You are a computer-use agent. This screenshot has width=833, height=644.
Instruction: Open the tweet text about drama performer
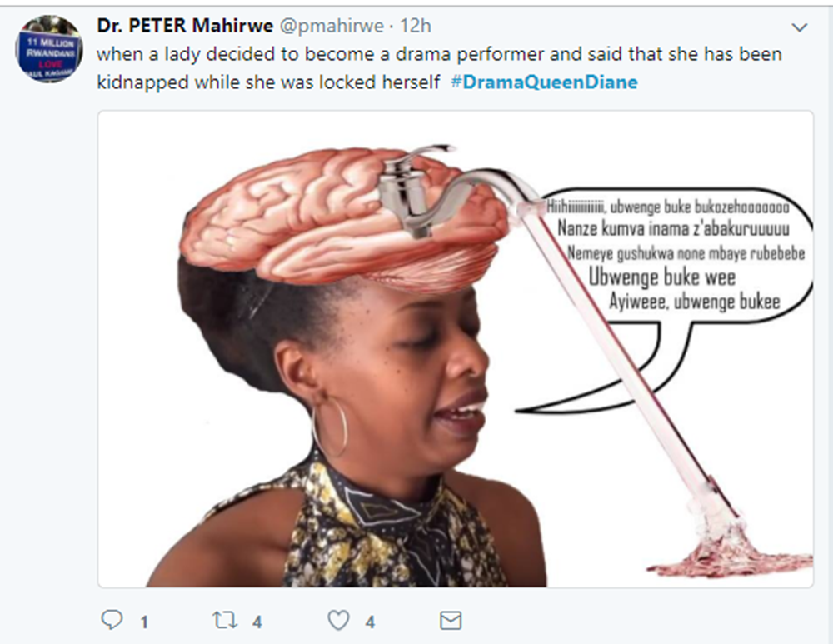point(439,68)
